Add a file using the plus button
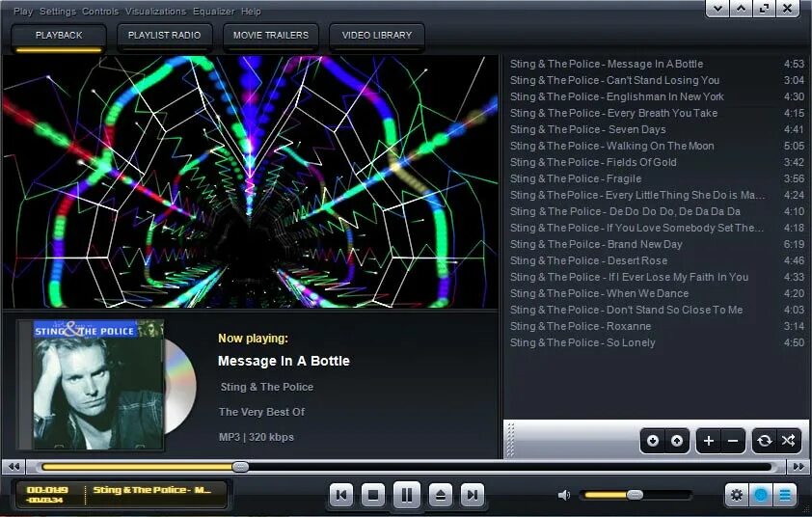812x517 pixels. [709, 441]
